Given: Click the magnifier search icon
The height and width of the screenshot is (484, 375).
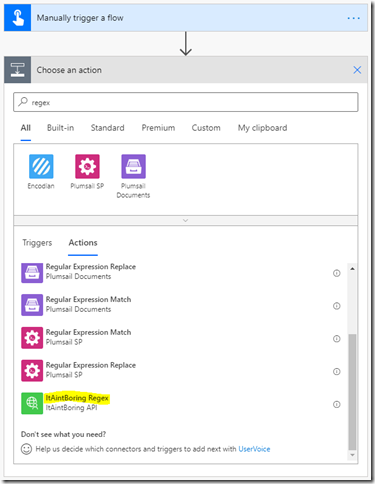Looking at the screenshot, I should click(23, 101).
